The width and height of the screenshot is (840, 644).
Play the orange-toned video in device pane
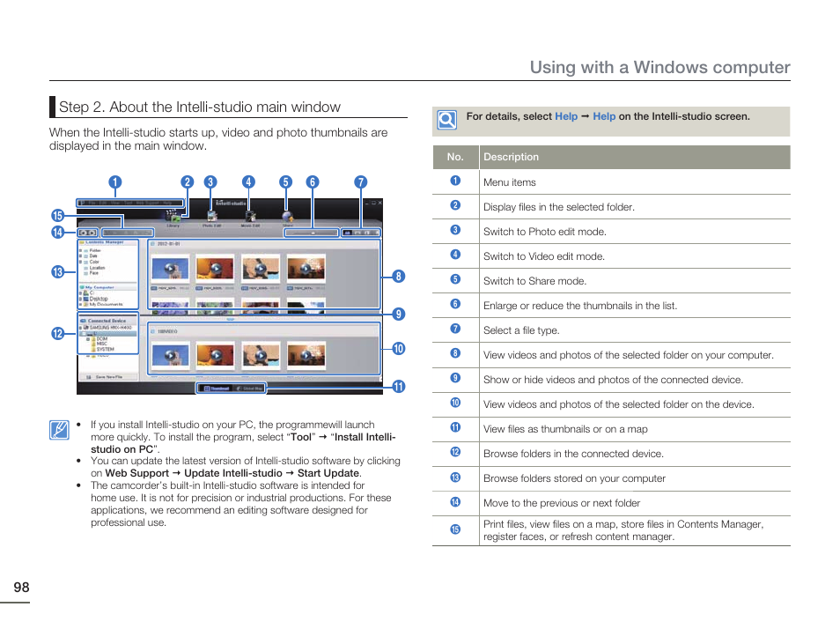[x=216, y=356]
